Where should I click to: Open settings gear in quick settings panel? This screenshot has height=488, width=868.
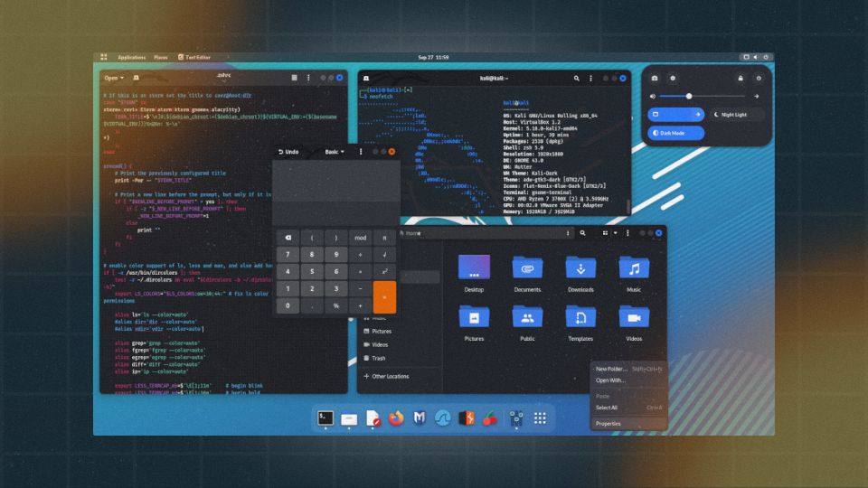point(673,78)
